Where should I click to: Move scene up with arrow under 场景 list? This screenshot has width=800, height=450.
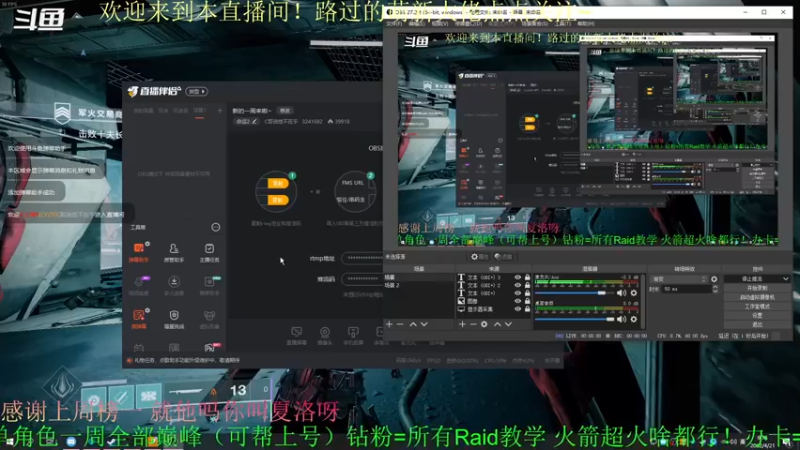413,324
